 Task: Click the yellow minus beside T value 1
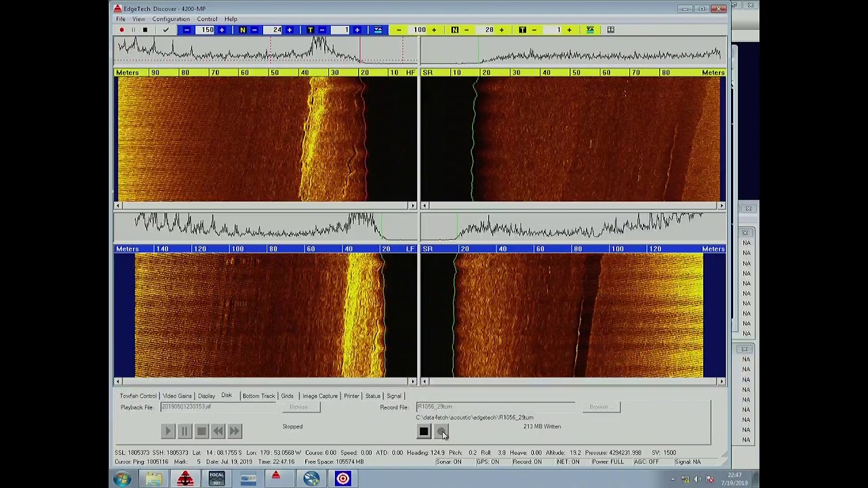534,30
